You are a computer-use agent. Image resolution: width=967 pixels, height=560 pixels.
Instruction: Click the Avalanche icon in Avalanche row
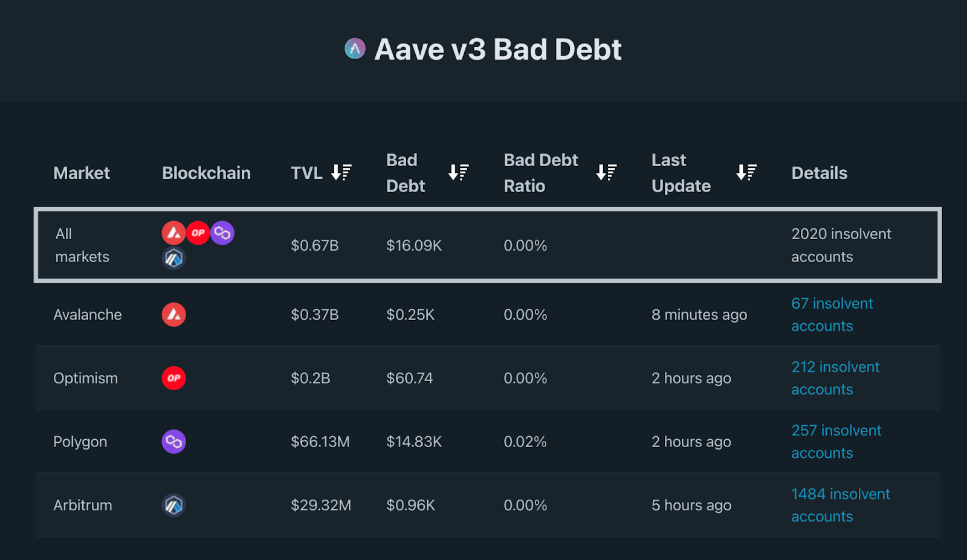[x=173, y=315]
